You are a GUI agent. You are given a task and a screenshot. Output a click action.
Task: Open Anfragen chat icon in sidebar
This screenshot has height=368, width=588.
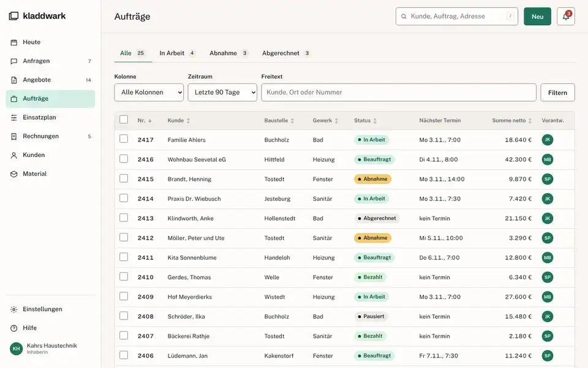tap(14, 61)
